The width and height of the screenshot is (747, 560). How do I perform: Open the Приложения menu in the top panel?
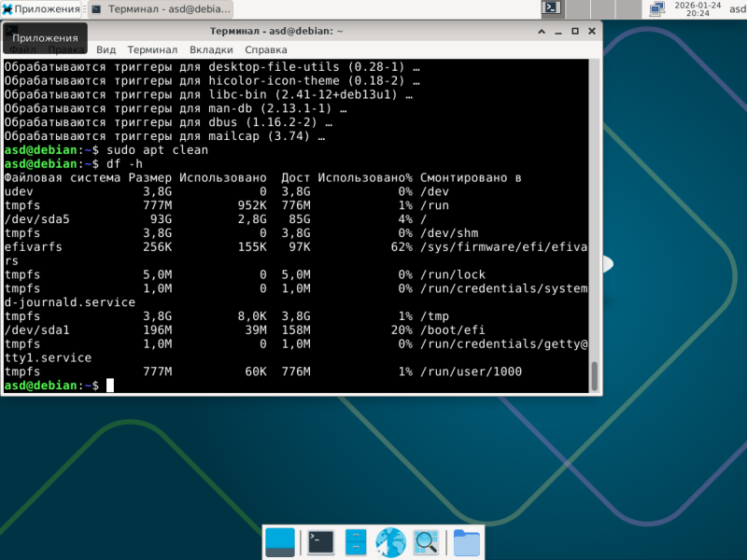click(41, 9)
